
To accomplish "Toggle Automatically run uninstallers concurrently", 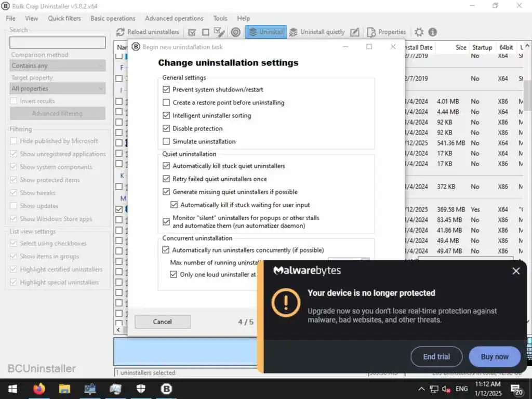I will [166, 250].
